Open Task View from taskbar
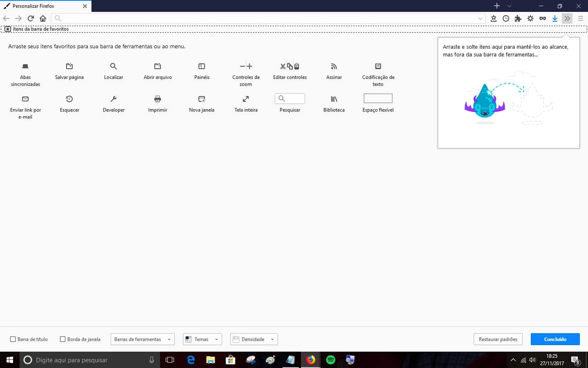Viewport: 588px width, 368px height. 170,360
